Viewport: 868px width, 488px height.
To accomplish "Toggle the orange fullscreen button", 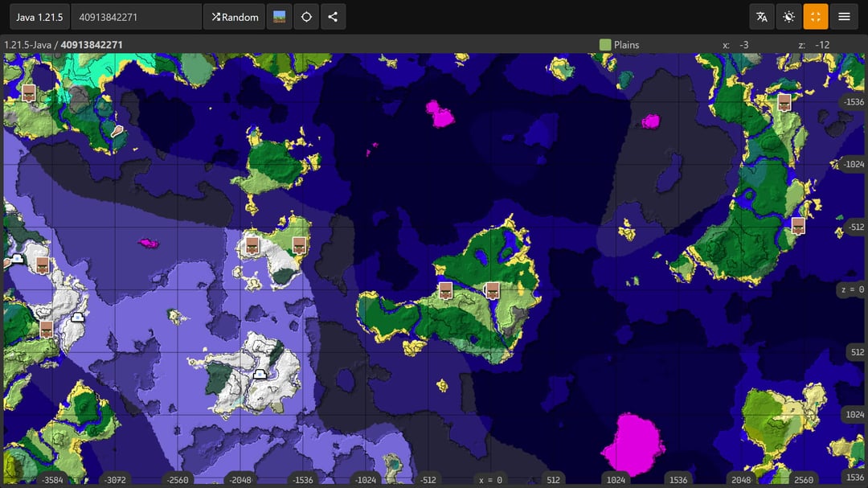I will pos(816,17).
